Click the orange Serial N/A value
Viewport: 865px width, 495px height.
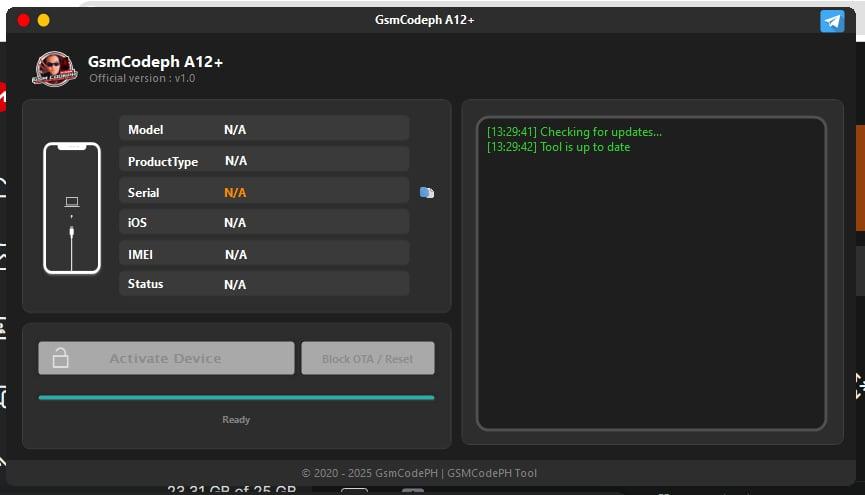coord(235,193)
